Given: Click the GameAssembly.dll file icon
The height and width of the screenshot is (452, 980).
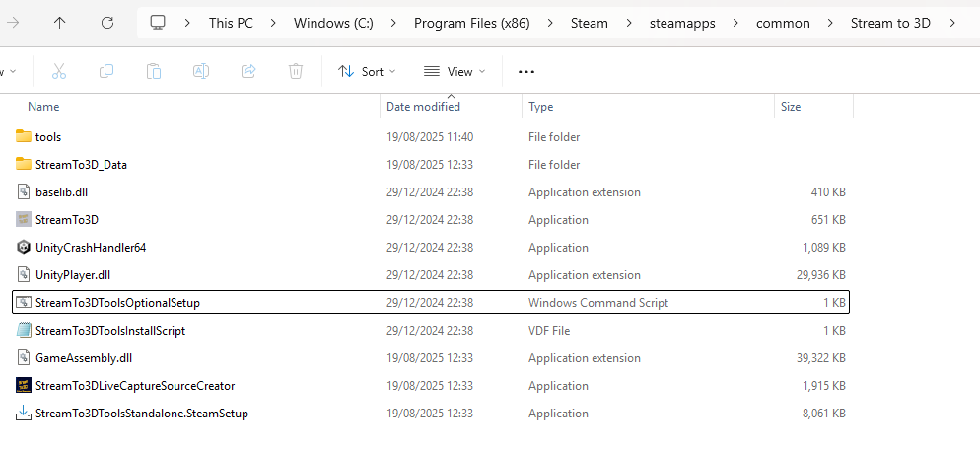Looking at the screenshot, I should click(24, 358).
